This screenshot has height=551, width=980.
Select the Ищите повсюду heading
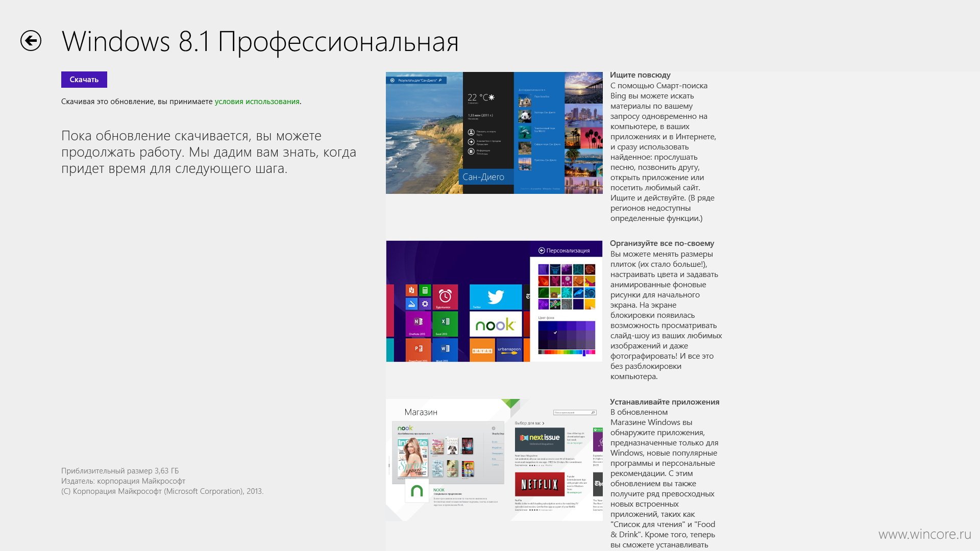pyautogui.click(x=640, y=75)
